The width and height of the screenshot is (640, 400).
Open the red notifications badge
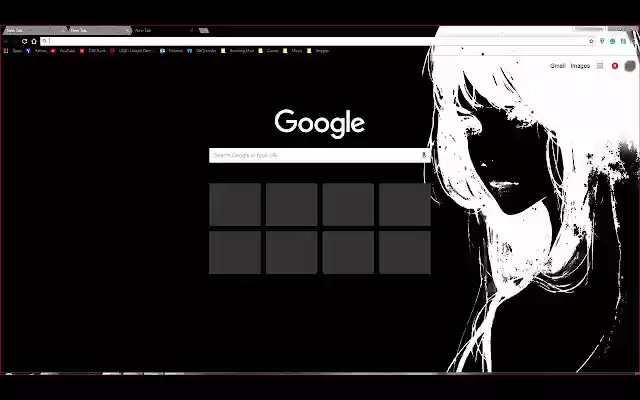coord(615,66)
